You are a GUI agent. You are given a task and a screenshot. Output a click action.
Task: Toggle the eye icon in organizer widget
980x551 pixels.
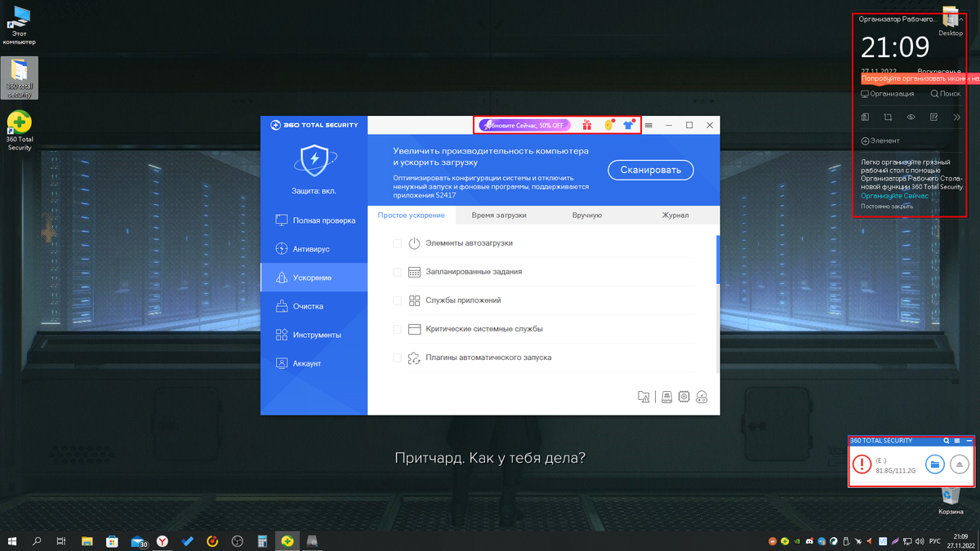(911, 118)
